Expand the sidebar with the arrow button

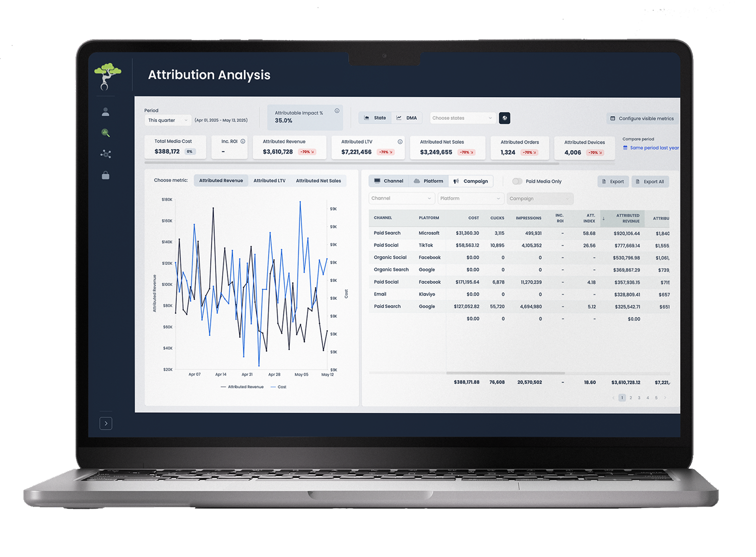[106, 423]
